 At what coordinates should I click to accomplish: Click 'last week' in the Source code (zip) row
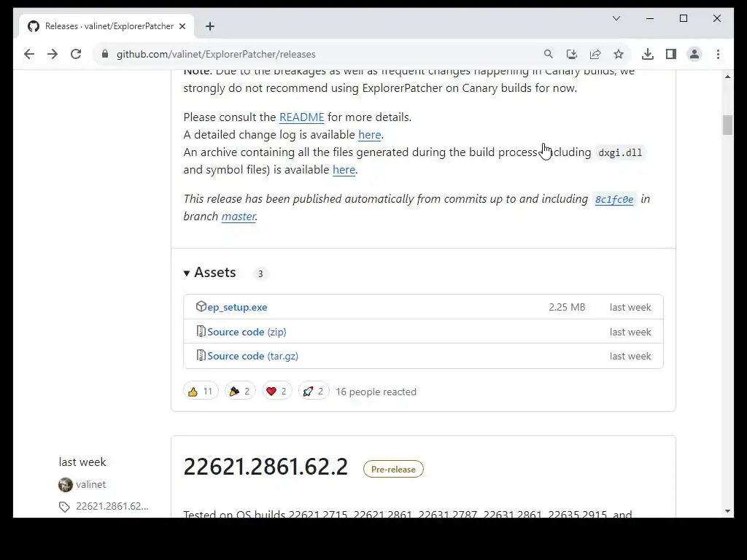[x=630, y=332]
